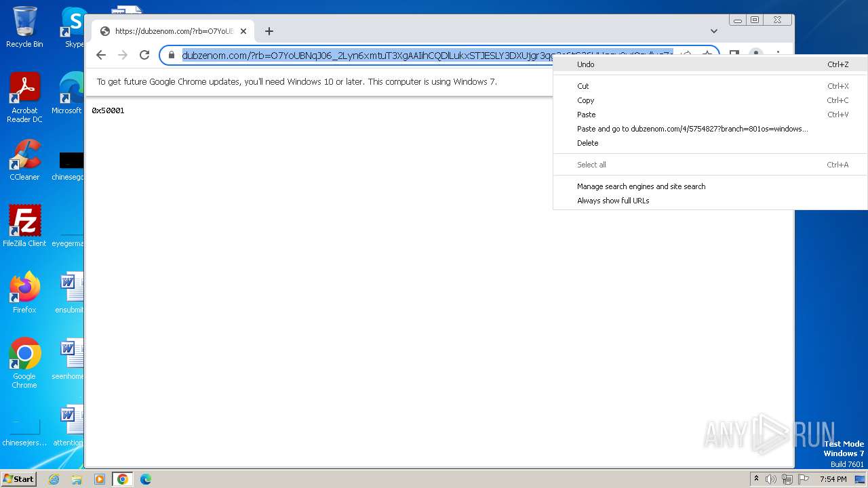Choose Copy from the context menu
Viewport: 868px width, 488px height.
point(710,100)
